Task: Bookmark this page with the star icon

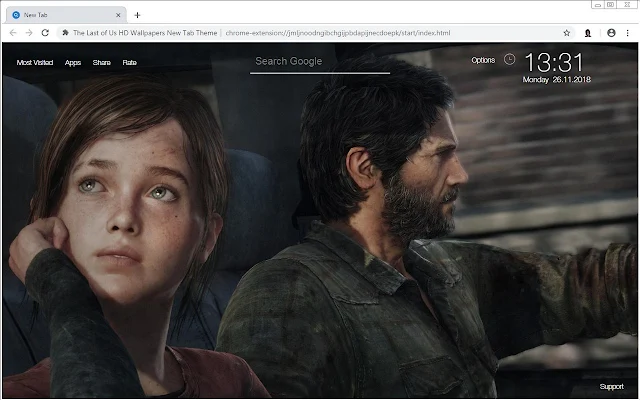Action: (567, 33)
